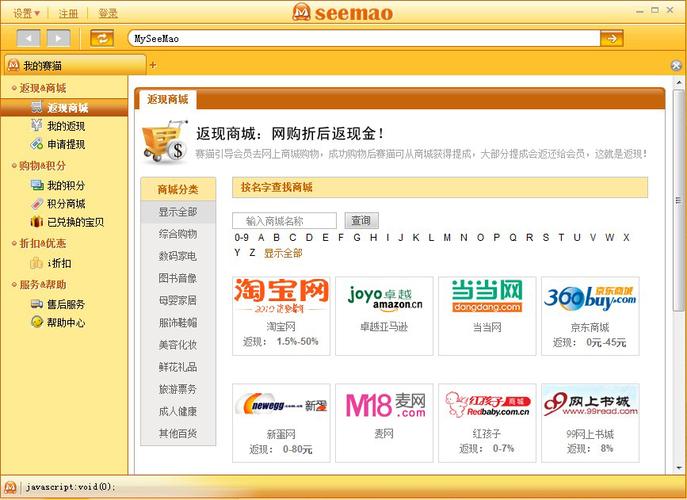
Task: Select 显示全部 in 商城分类 list
Action: [178, 212]
